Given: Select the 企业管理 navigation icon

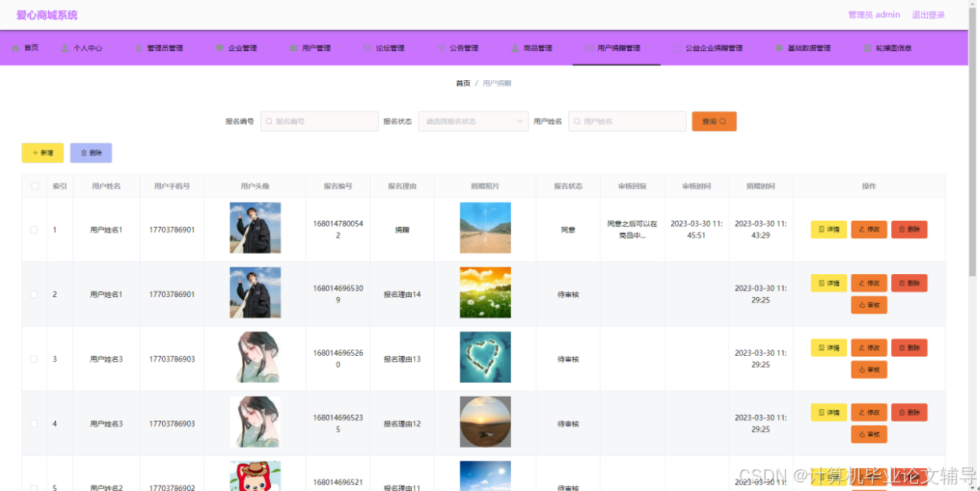Looking at the screenshot, I should pyautogui.click(x=218, y=47).
